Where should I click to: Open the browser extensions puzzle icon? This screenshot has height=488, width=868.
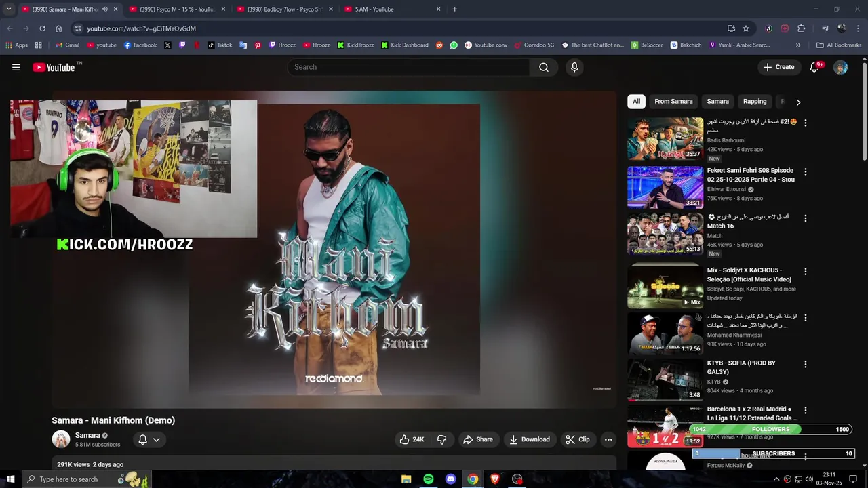coord(801,28)
